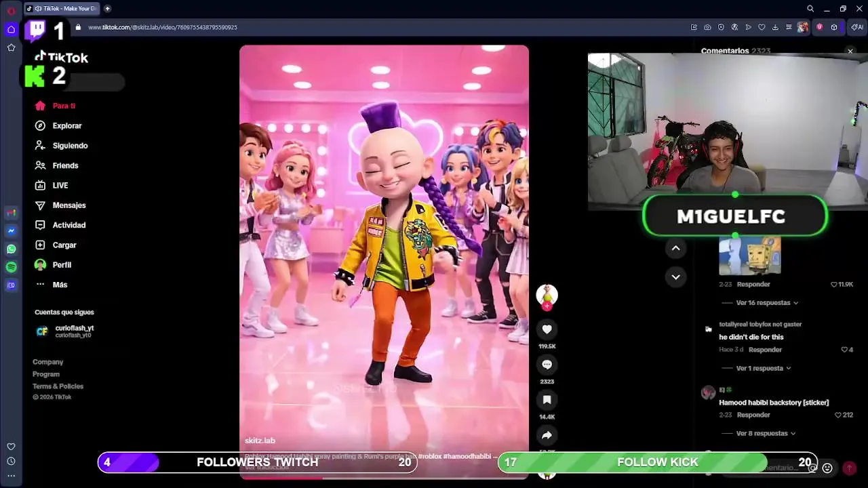Expand Ver 16 respuestas
Screen dimensions: 868x488
[x=767, y=303]
